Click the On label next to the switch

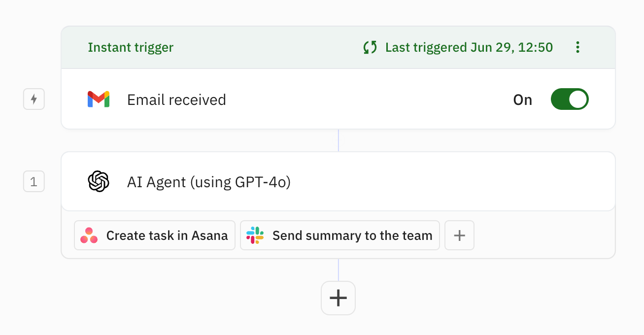[x=523, y=99]
